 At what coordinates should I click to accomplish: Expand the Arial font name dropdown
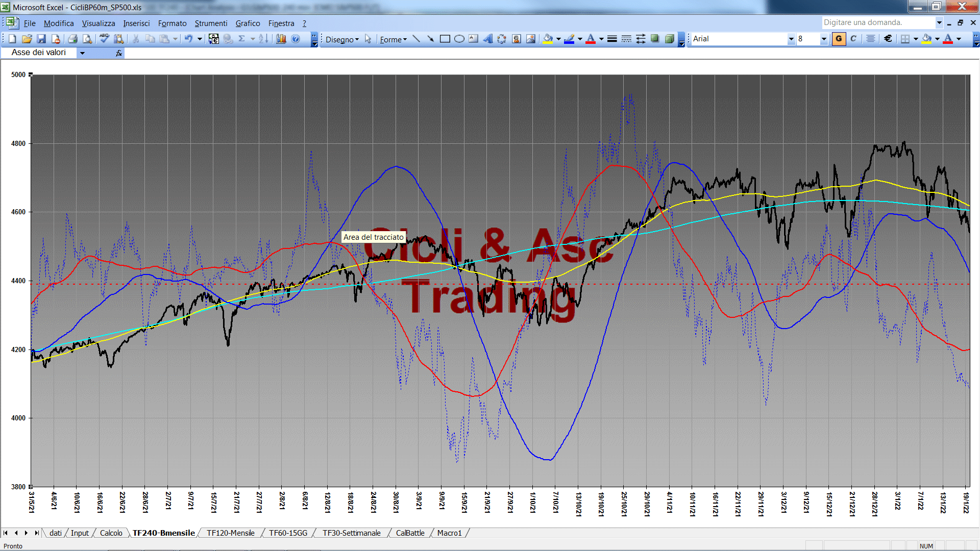pos(791,39)
